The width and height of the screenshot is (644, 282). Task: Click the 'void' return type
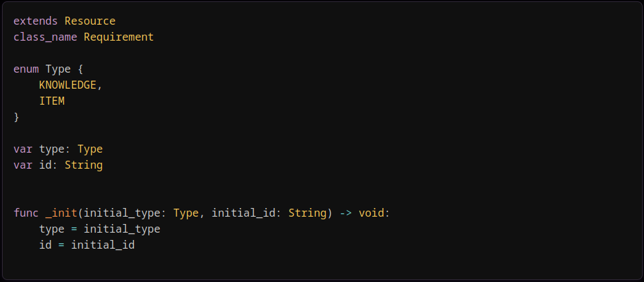372,213
